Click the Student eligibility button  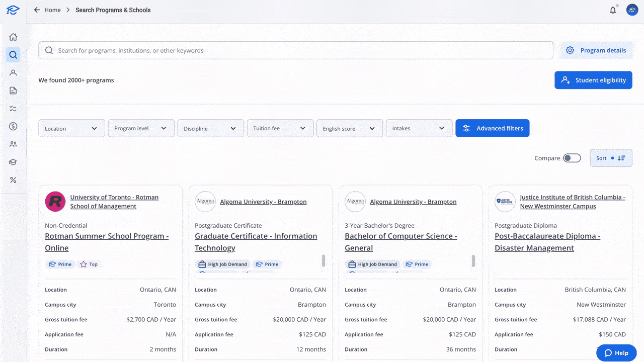click(593, 80)
